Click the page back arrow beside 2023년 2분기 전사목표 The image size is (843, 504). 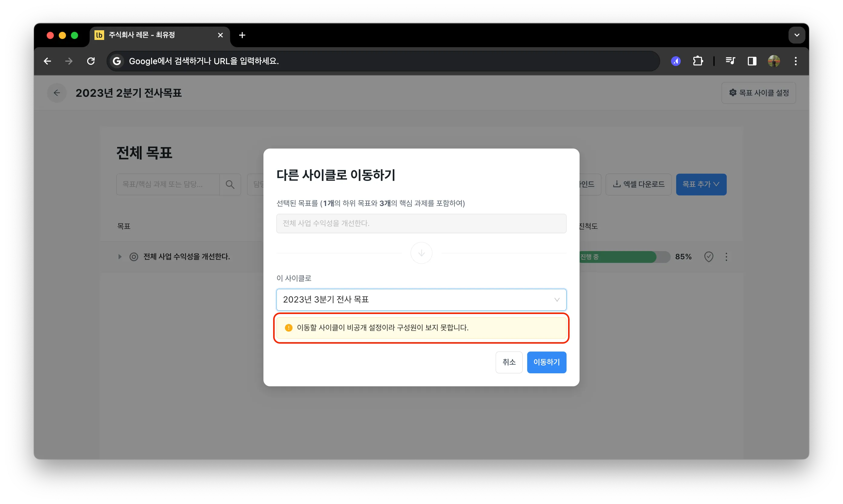[x=57, y=93]
